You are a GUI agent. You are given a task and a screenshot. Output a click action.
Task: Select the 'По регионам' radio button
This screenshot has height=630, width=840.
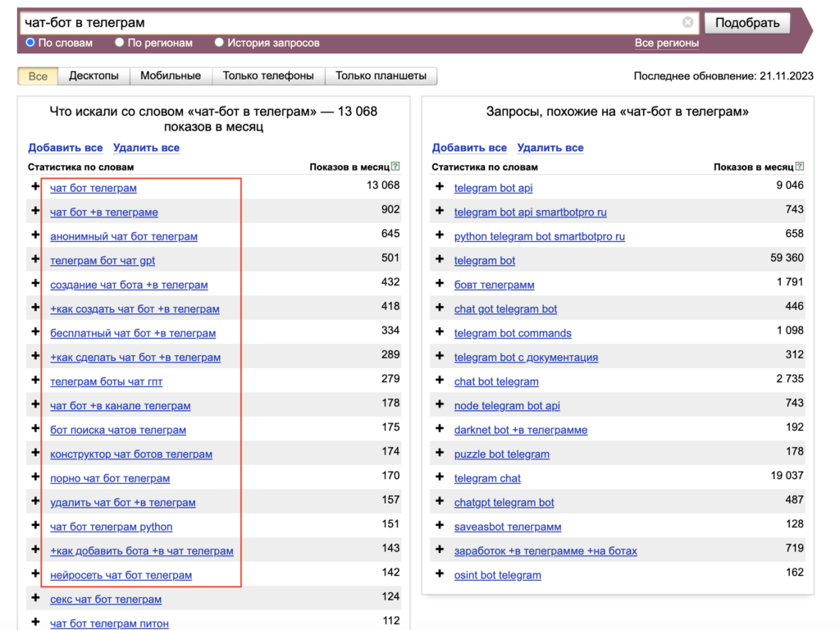coord(120,43)
